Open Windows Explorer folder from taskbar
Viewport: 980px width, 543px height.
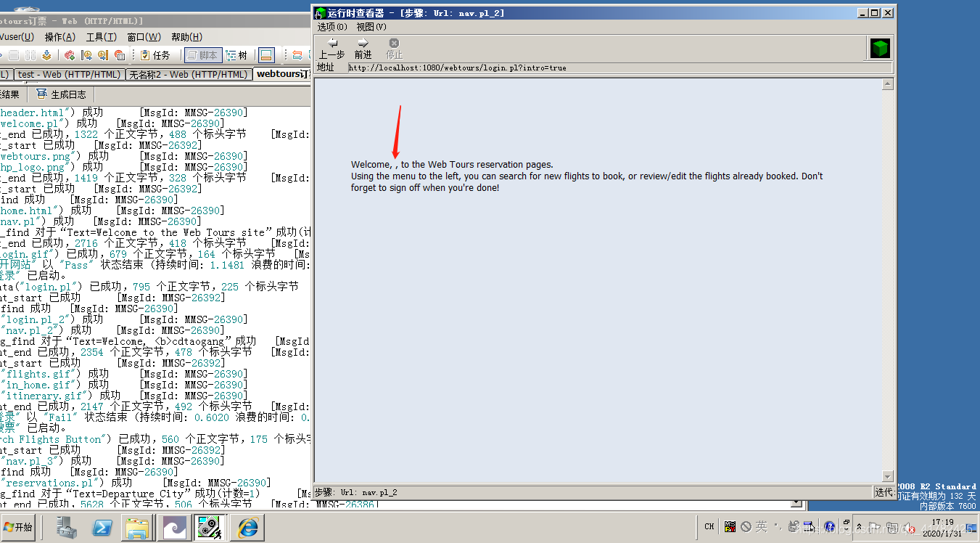(x=137, y=527)
